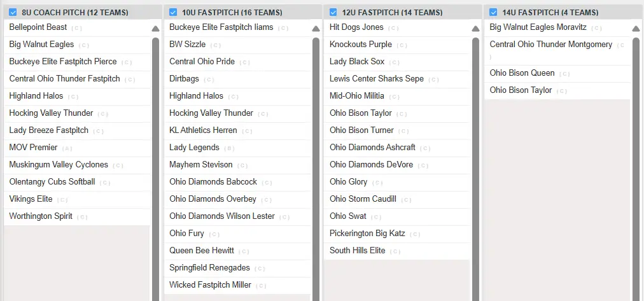Toggle the 10U Fastpitch division checkbox
Image resolution: width=644 pixels, height=301 pixels.
173,12
